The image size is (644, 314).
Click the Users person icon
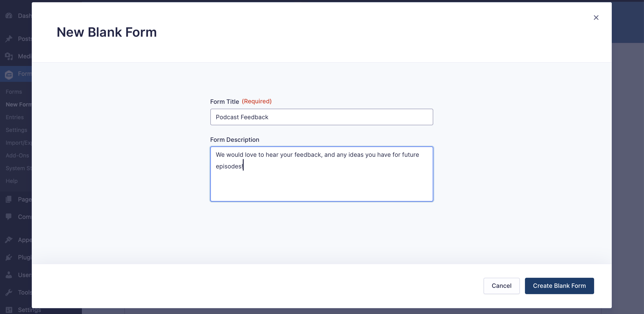(x=9, y=275)
